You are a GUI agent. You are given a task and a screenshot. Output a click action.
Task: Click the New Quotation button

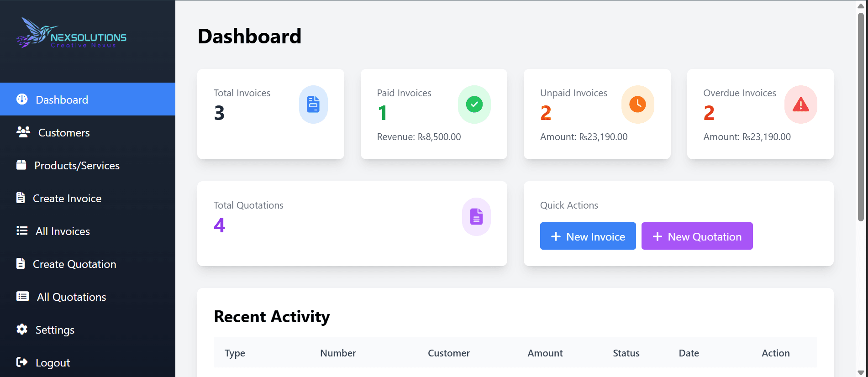tap(697, 236)
